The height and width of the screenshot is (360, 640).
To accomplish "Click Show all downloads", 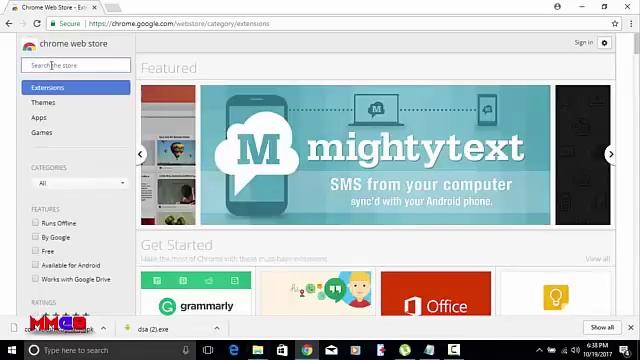I will tap(602, 327).
